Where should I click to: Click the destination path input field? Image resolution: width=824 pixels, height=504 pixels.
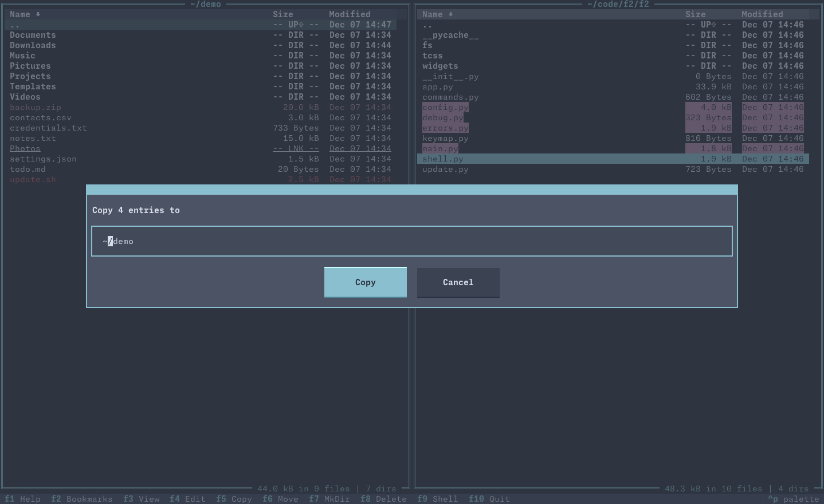point(411,241)
